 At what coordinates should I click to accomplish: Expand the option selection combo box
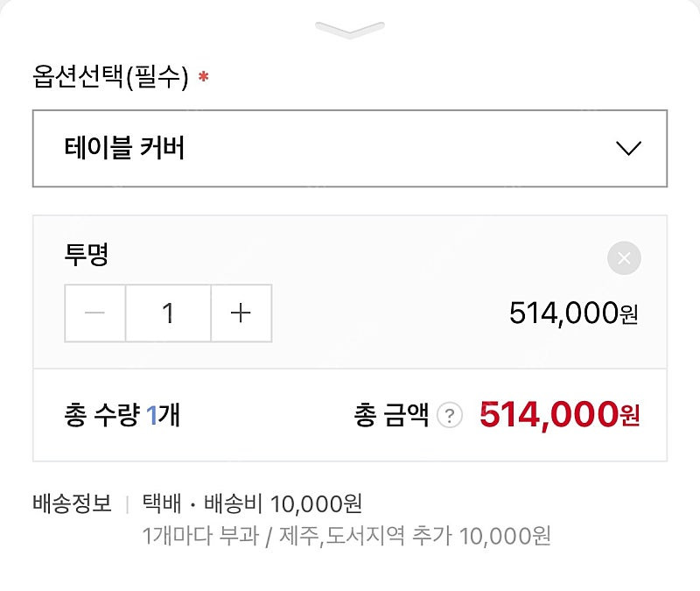(x=350, y=147)
